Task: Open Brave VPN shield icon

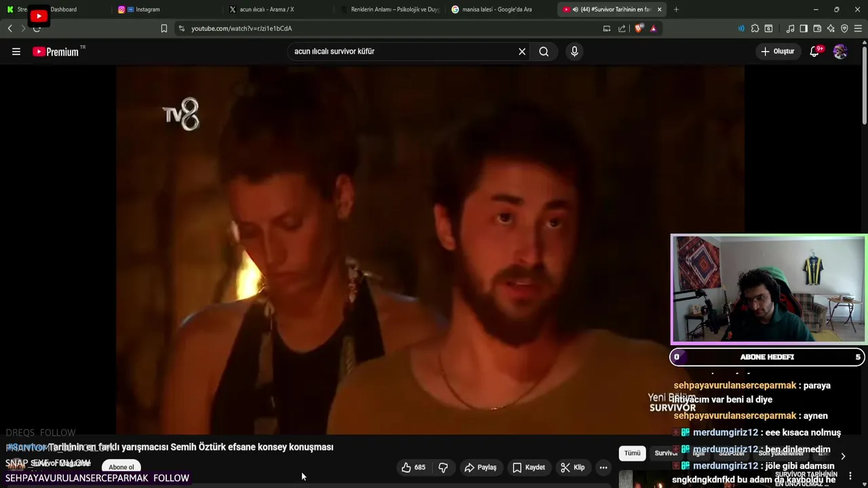Action: (x=844, y=28)
